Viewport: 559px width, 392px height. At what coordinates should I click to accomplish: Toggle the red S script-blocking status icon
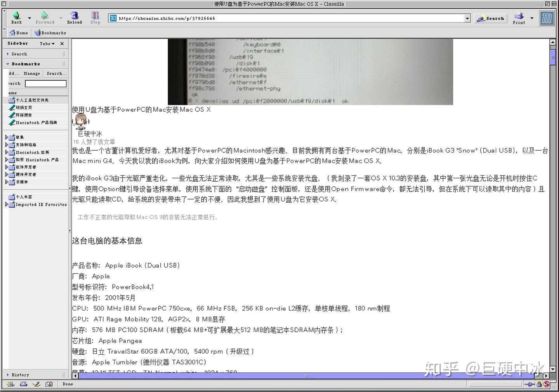pos(547,384)
